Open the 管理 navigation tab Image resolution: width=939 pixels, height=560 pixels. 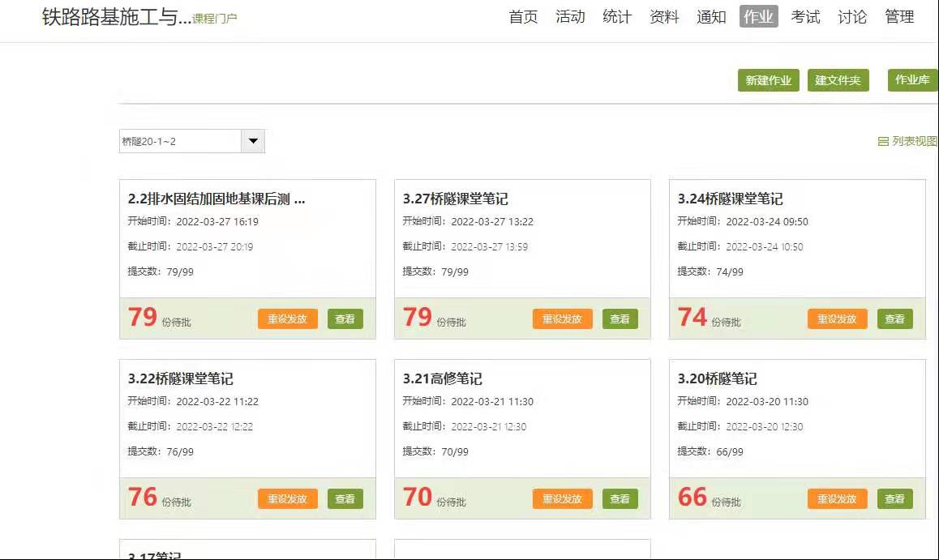[x=899, y=17]
